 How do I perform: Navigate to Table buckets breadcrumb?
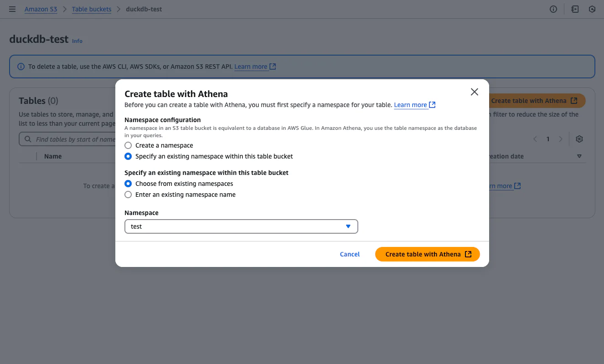tap(92, 9)
